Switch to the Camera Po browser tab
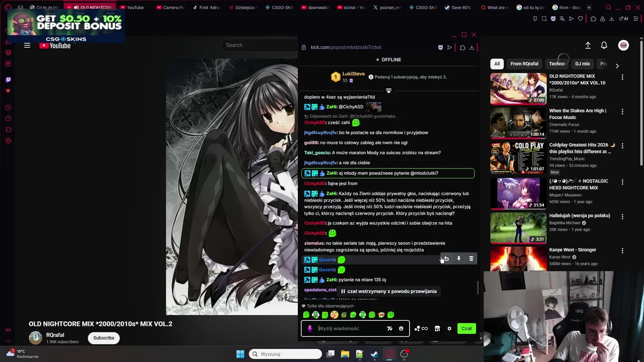Viewport: 644px width, 362px height. coord(170,8)
